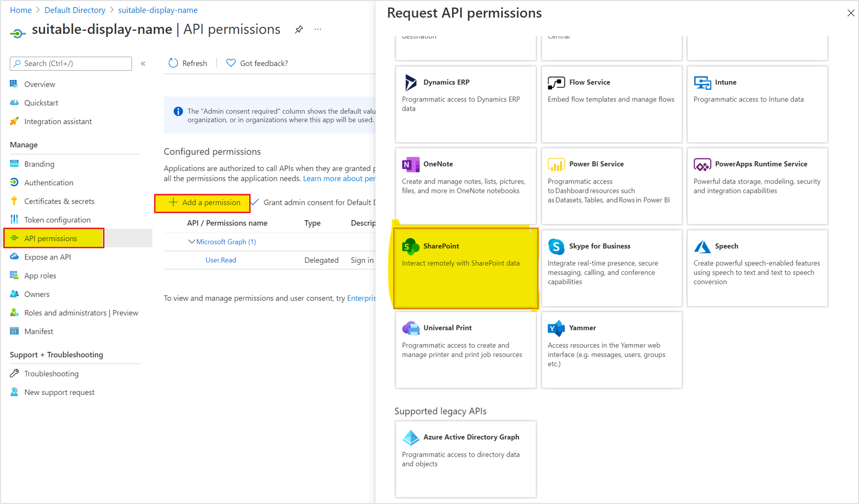This screenshot has height=504, width=859.
Task: Select PowerApps Runtime Service icon
Action: coord(702,164)
